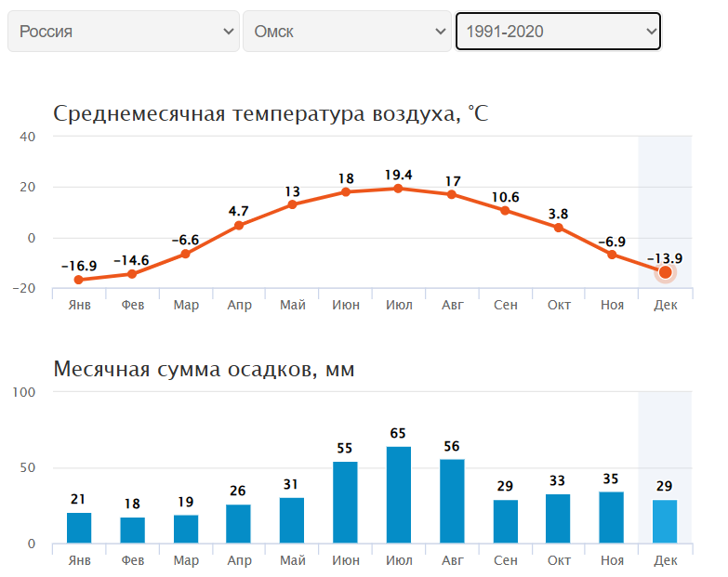Open the 1991-2020 period dropdown

558,32
